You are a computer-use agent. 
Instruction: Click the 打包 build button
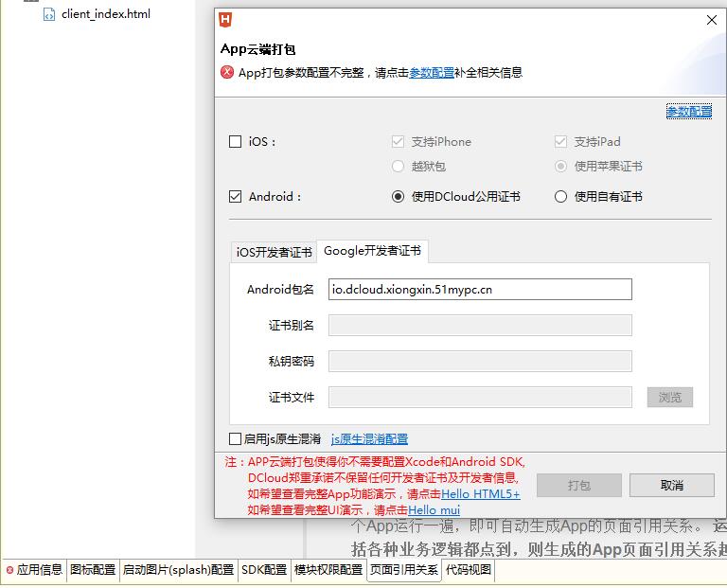click(579, 485)
